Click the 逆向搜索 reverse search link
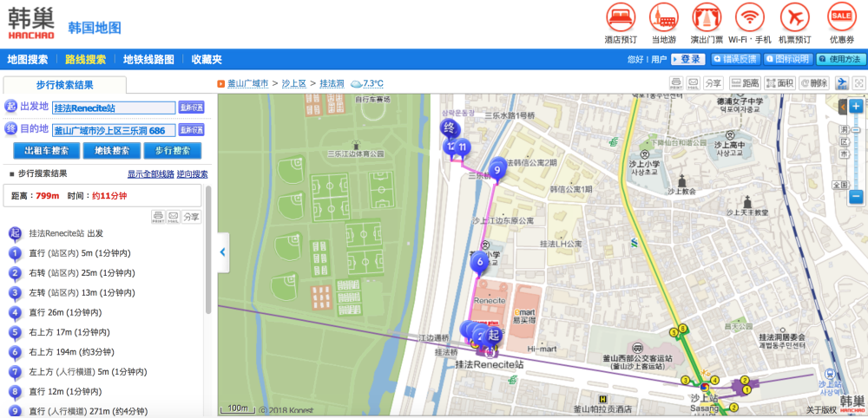This screenshot has height=418, width=868. click(x=193, y=174)
